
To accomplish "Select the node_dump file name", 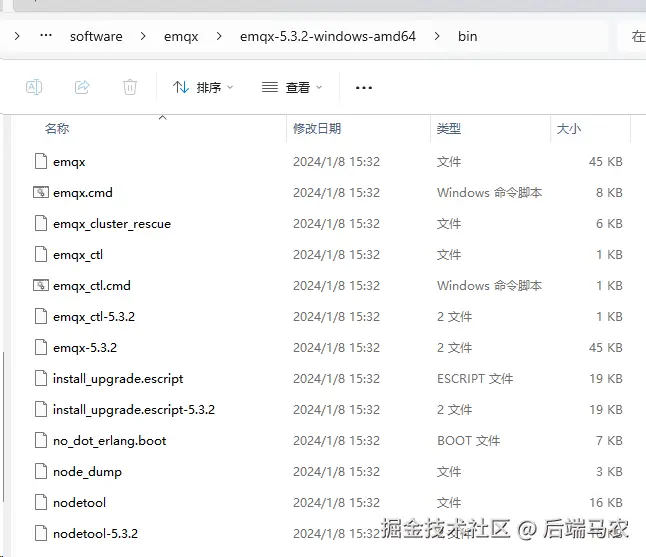I will (x=87, y=472).
